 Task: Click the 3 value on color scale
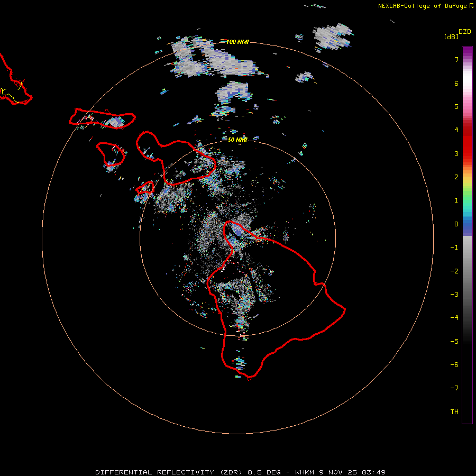point(456,153)
